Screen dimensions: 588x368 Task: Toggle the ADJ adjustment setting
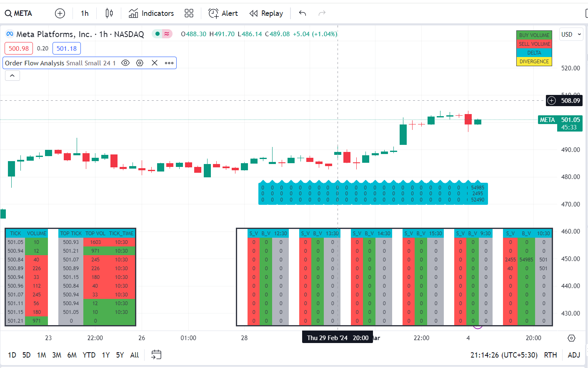[x=574, y=355]
